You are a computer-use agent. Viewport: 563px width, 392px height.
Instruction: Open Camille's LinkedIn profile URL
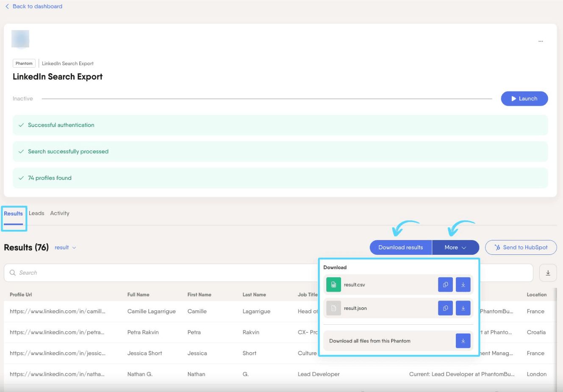click(58, 312)
